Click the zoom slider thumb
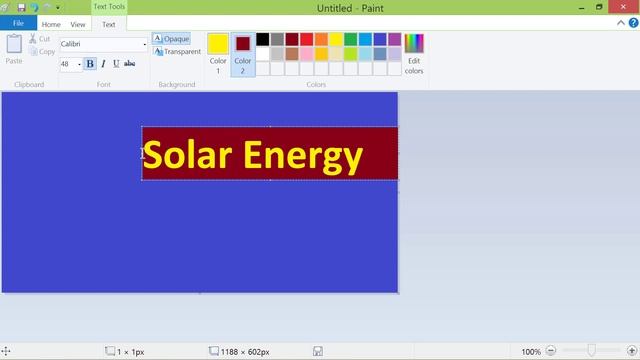640x360 pixels. click(591, 350)
